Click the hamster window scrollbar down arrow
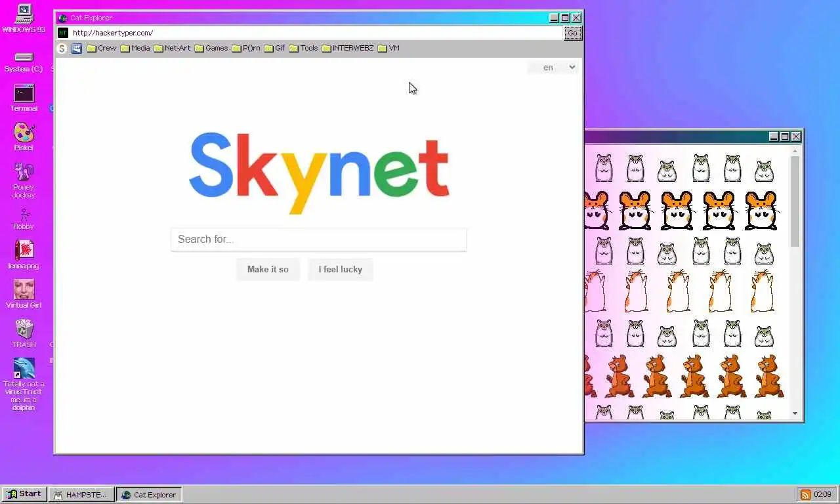 tap(795, 413)
